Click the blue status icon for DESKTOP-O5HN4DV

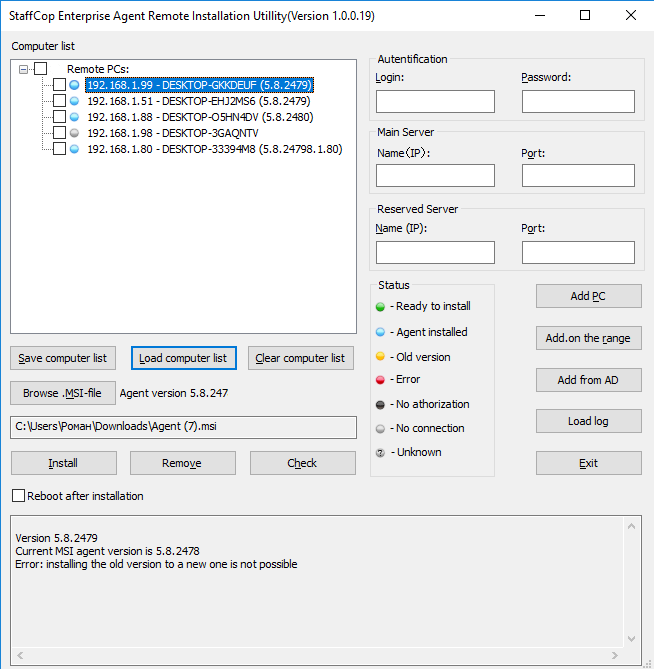(75, 117)
